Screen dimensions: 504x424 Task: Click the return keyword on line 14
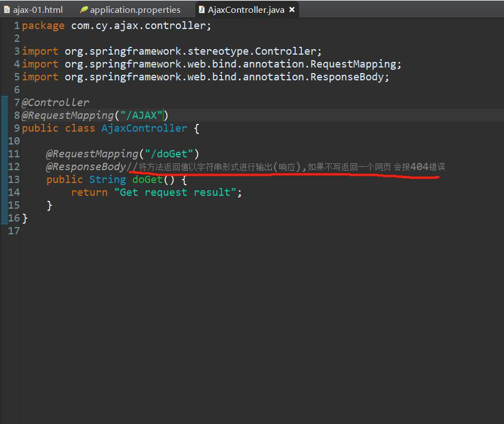point(89,192)
